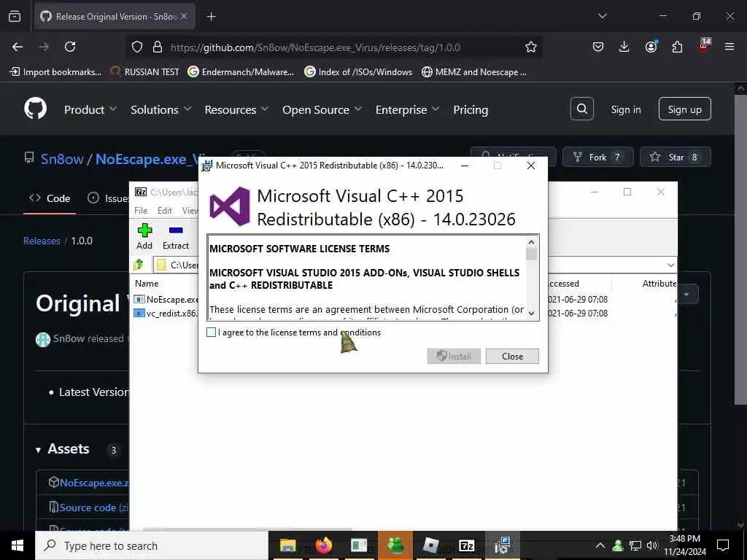This screenshot has width=747, height=560.
Task: Click the tracking protection shield icon
Action: tap(137, 47)
